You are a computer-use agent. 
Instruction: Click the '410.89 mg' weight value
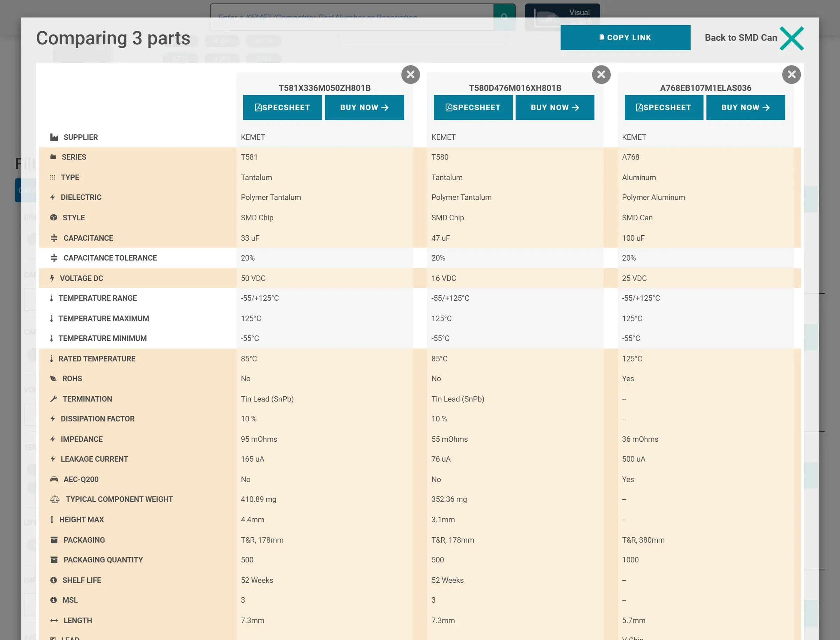[259, 499]
